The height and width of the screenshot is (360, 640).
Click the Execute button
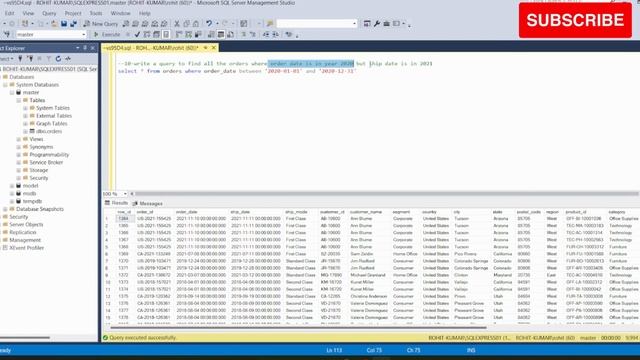[x=107, y=35]
